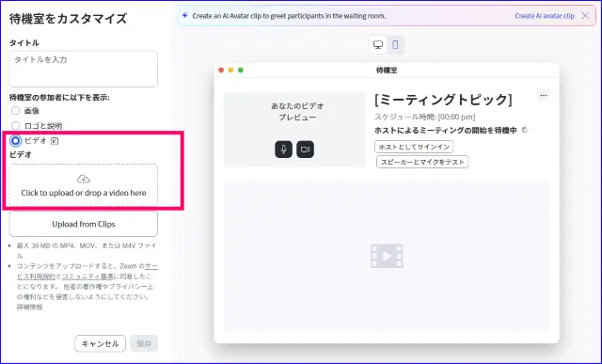The width and height of the screenshot is (602, 364).
Task: Open the サービス利用規約 link
Action: click(x=87, y=271)
